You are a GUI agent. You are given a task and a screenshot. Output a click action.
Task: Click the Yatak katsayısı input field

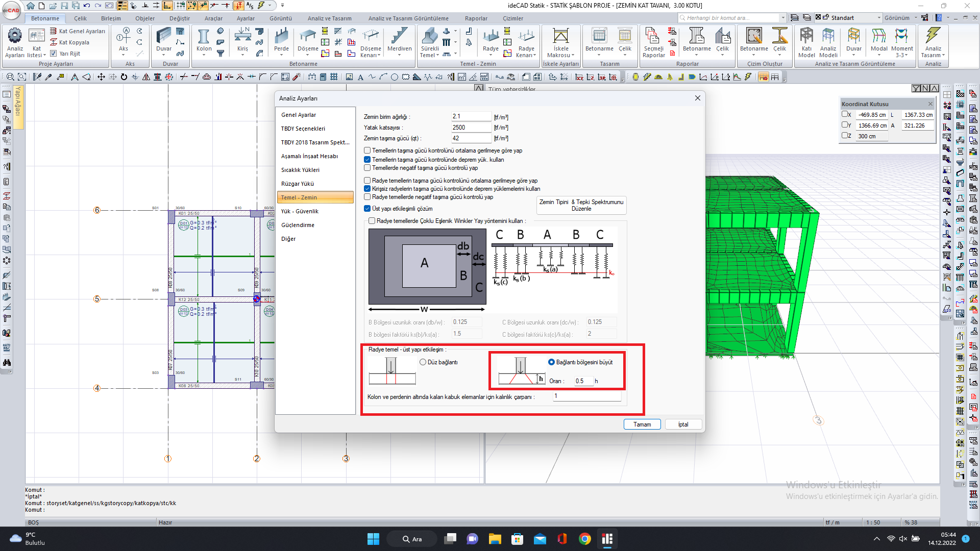point(471,128)
